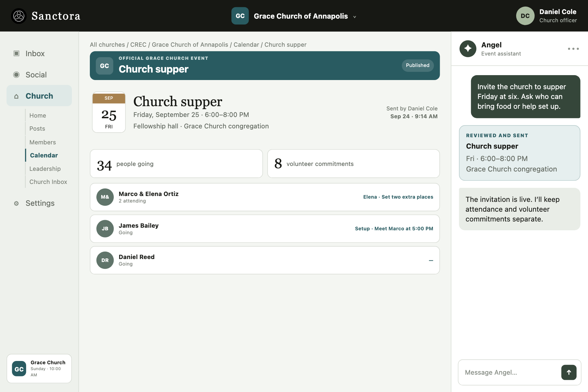588x392 pixels.
Task: Click the DC user avatar
Action: pyautogui.click(x=525, y=16)
